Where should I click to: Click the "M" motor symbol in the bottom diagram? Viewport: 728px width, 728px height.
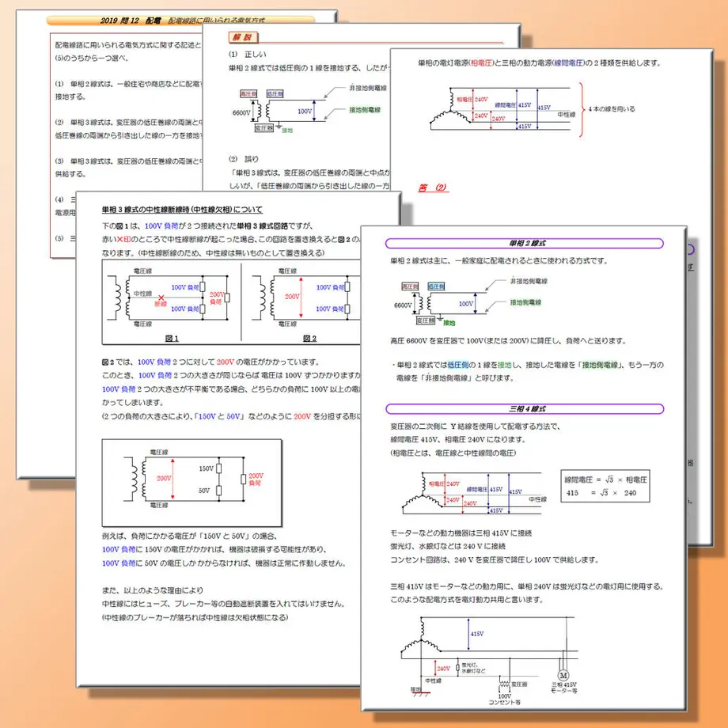click(563, 676)
